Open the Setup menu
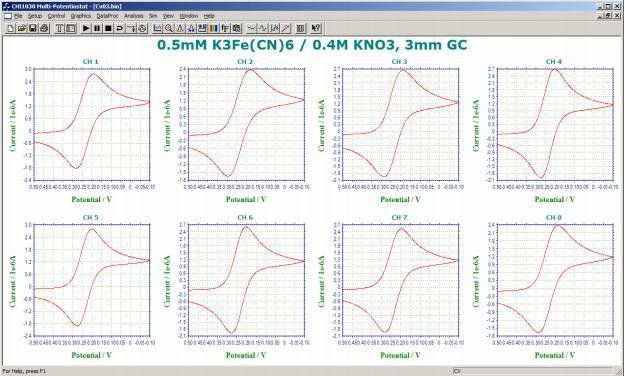 pyautogui.click(x=35, y=16)
